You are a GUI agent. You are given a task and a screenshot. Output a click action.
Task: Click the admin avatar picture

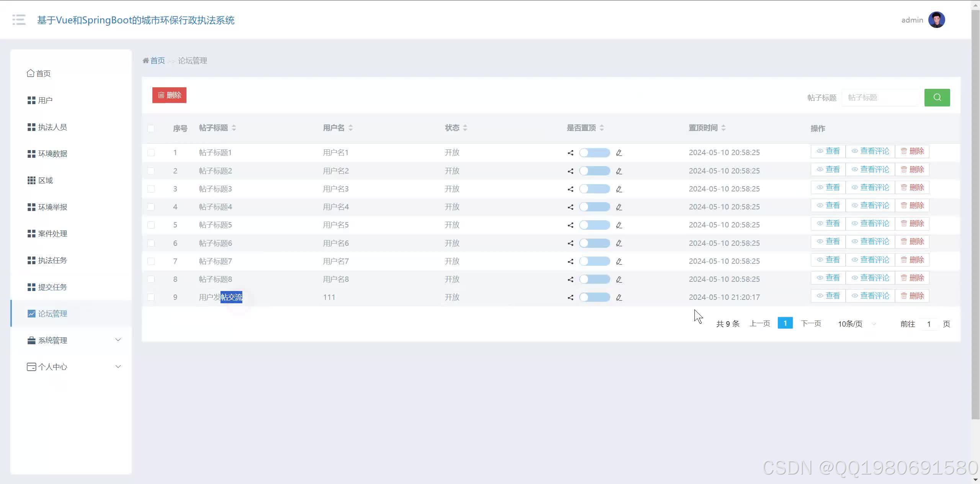tap(936, 20)
